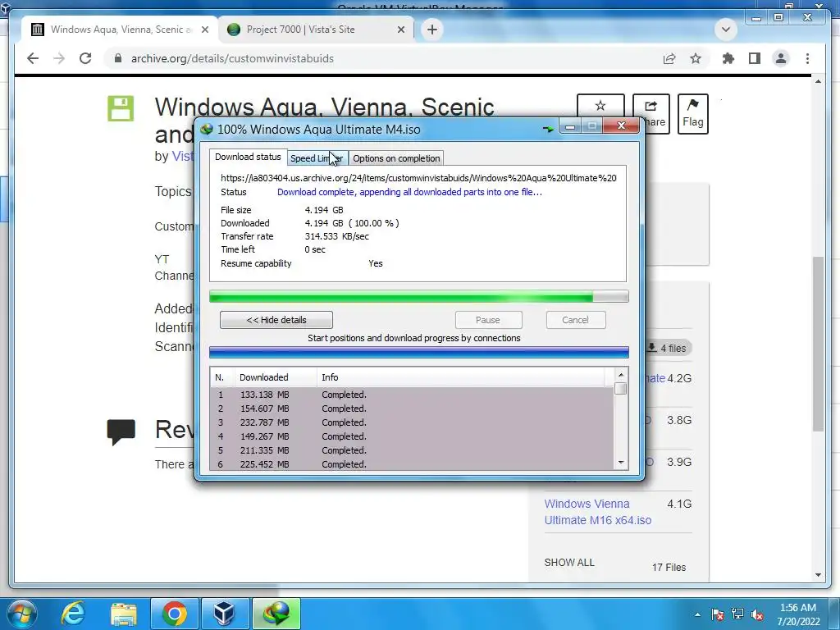
Task: Click the padlock site info icon
Action: click(x=118, y=58)
